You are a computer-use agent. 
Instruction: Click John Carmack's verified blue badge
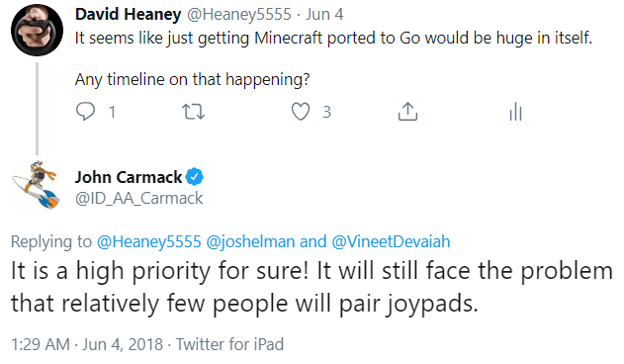point(195,177)
